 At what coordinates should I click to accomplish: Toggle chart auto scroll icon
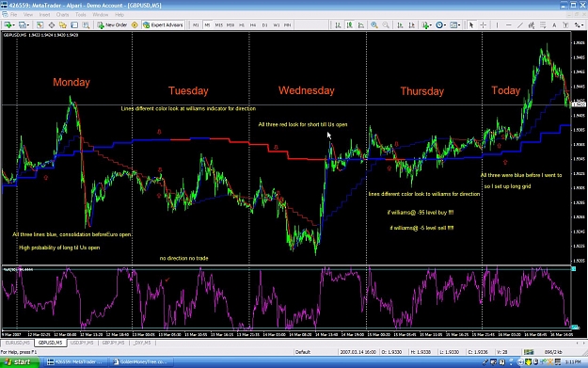pyautogui.click(x=400, y=24)
